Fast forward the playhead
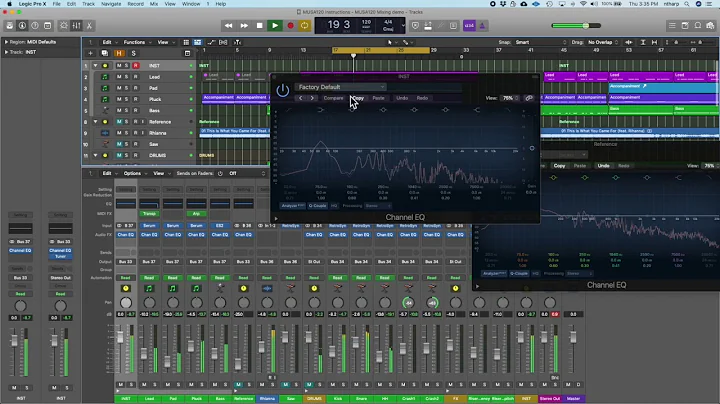720x404 pixels. point(244,26)
